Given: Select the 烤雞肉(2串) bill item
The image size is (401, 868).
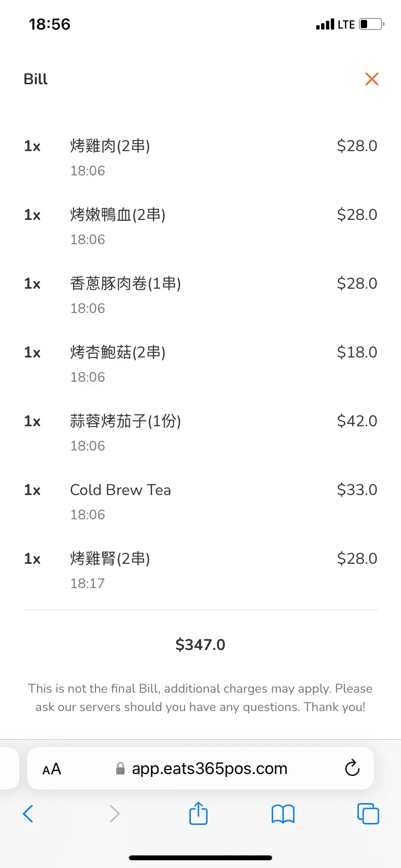Looking at the screenshot, I should [110, 146].
